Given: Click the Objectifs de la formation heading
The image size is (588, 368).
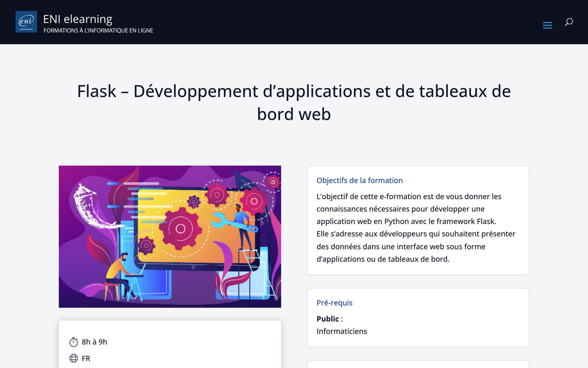Looking at the screenshot, I should click(x=359, y=180).
